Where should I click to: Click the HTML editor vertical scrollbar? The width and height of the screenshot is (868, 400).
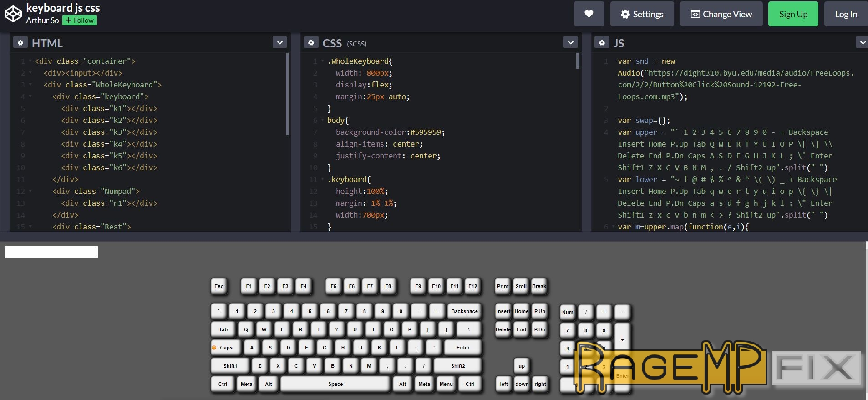coord(287,94)
